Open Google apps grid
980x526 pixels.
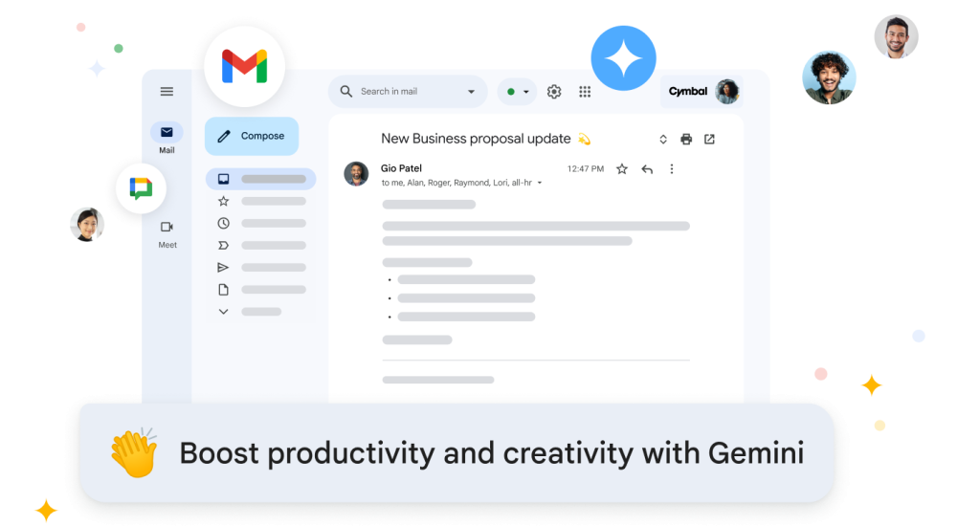pos(585,92)
